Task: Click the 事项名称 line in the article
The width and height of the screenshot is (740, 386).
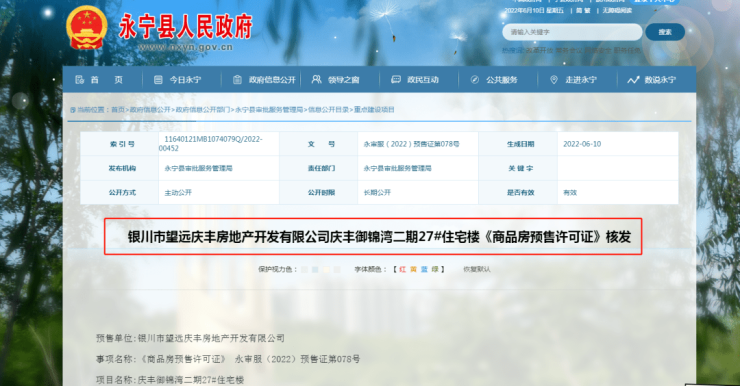Action: [228, 359]
